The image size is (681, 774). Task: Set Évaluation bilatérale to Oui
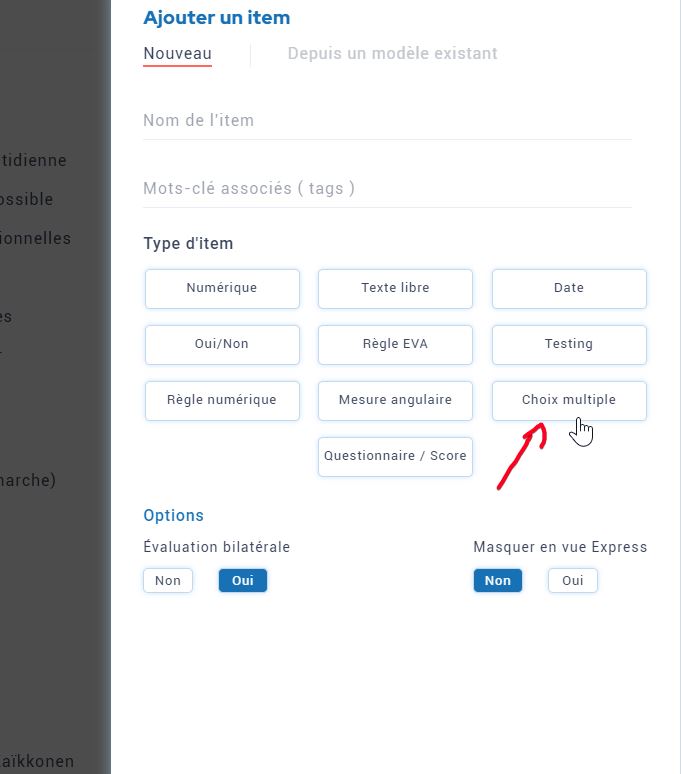click(x=243, y=580)
